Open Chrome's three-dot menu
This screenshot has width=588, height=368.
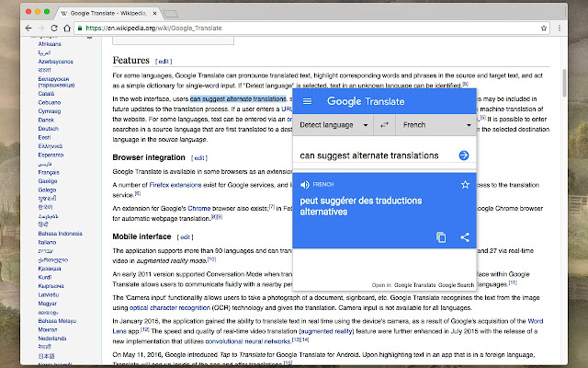[x=560, y=29]
